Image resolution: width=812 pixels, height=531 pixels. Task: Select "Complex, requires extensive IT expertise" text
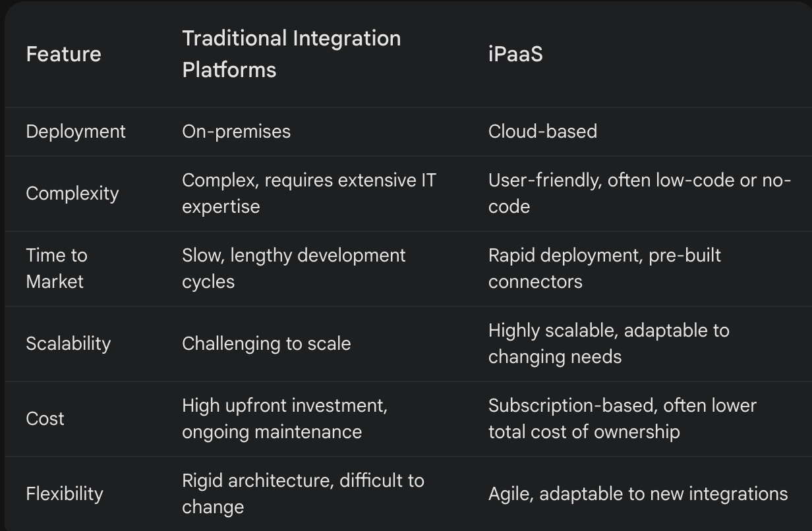pyautogui.click(x=308, y=193)
